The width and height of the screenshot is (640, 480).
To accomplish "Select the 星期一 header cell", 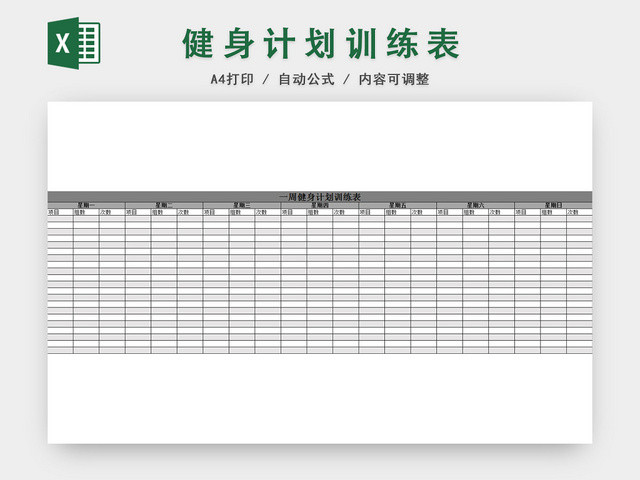I will click(x=87, y=205).
